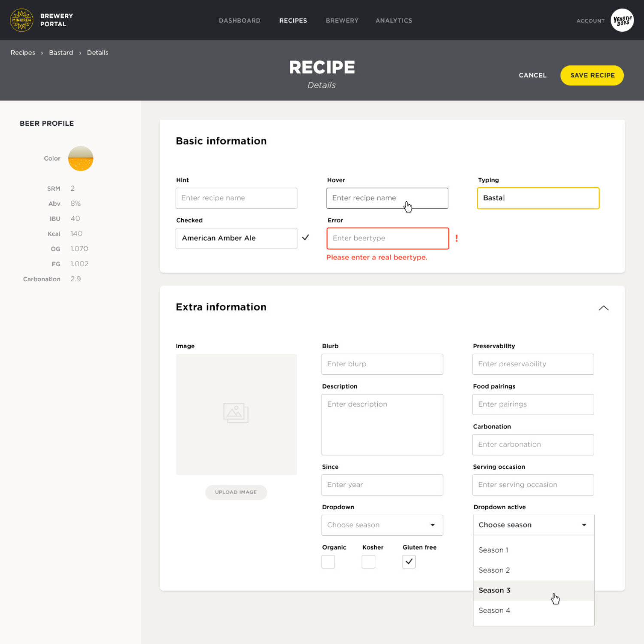This screenshot has width=644, height=644.
Task: Uncheck the Gluten free checkbox
Action: pos(409,562)
